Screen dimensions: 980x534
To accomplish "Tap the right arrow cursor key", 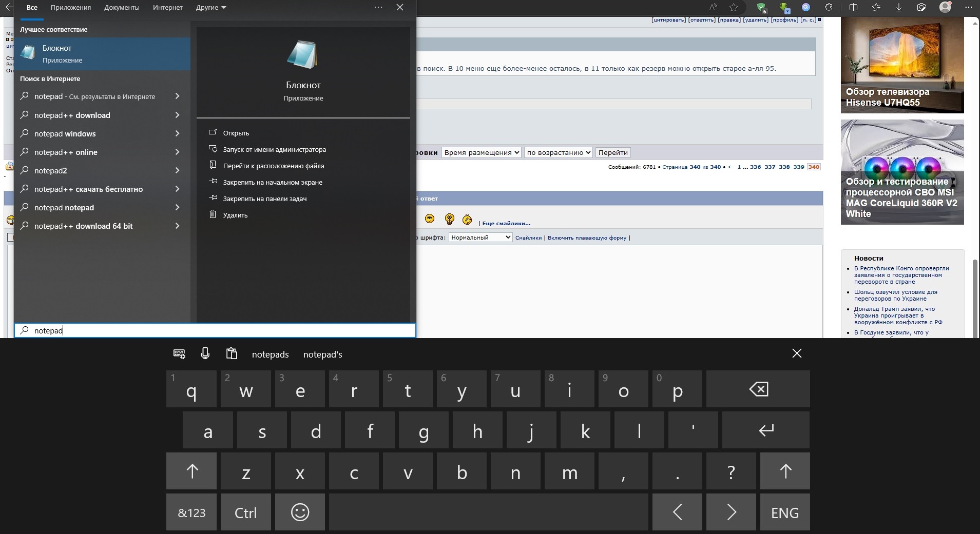I will point(731,512).
